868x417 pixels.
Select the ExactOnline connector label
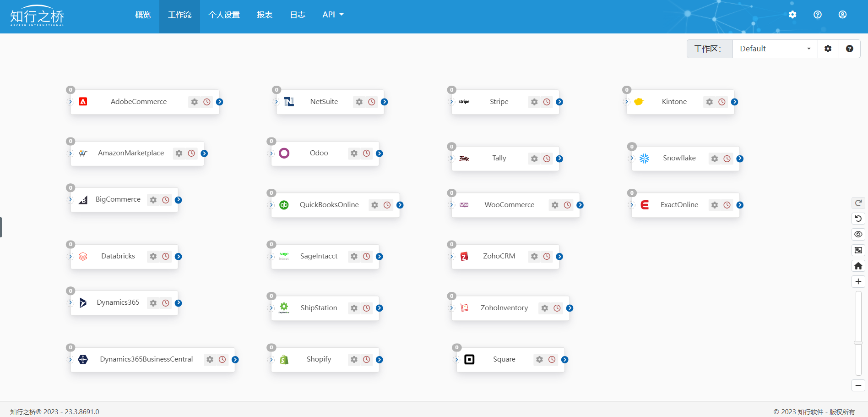[679, 205]
